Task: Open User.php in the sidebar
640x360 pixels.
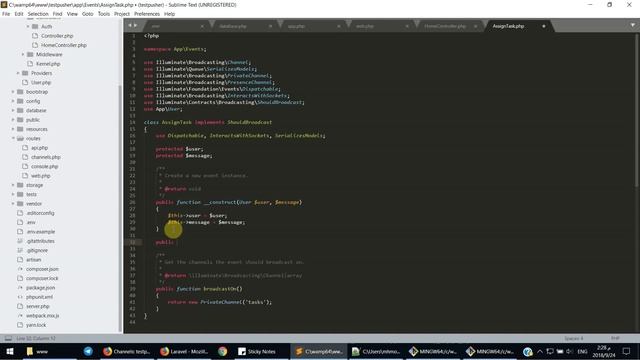Action: pyautogui.click(x=41, y=82)
